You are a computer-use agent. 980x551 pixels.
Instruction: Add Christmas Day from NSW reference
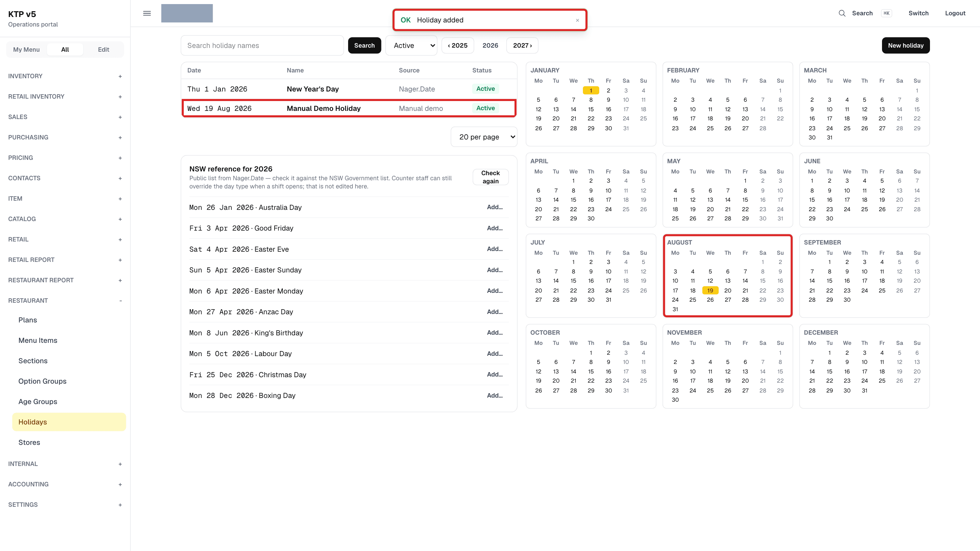(494, 374)
